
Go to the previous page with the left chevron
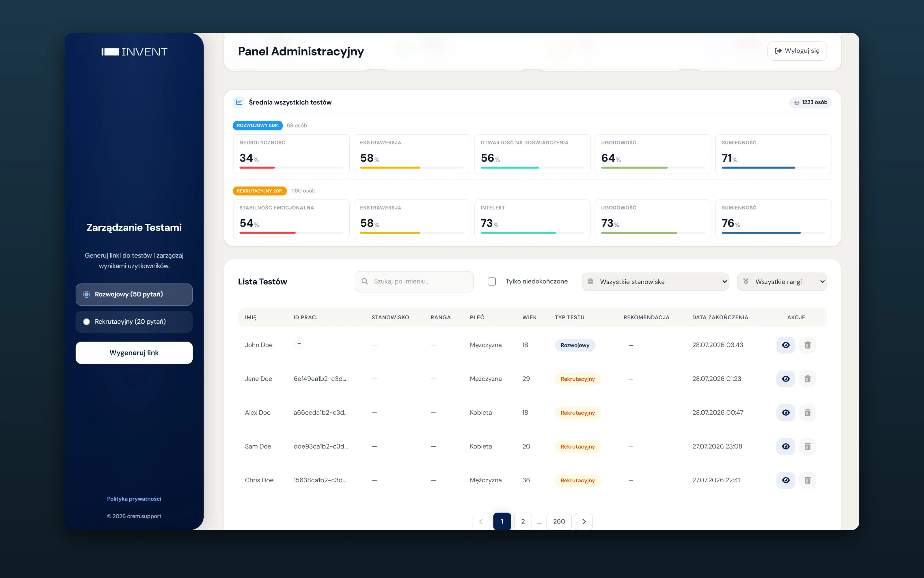(x=481, y=521)
